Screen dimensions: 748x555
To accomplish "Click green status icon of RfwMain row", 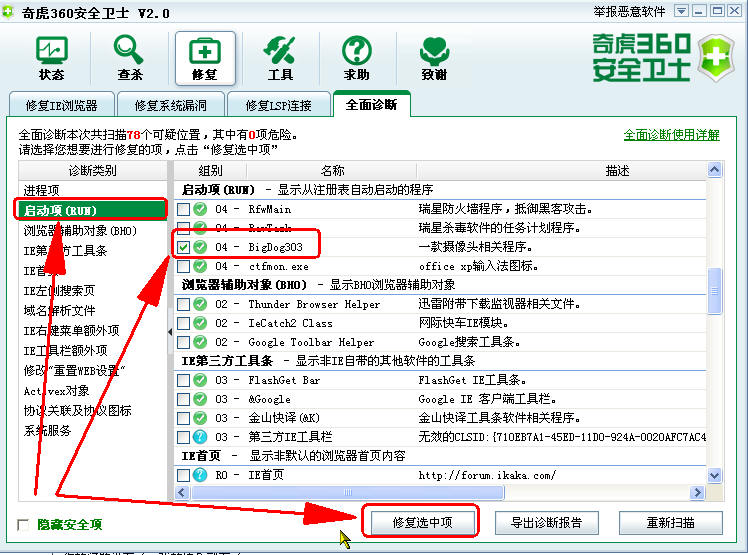I will pyautogui.click(x=200, y=209).
